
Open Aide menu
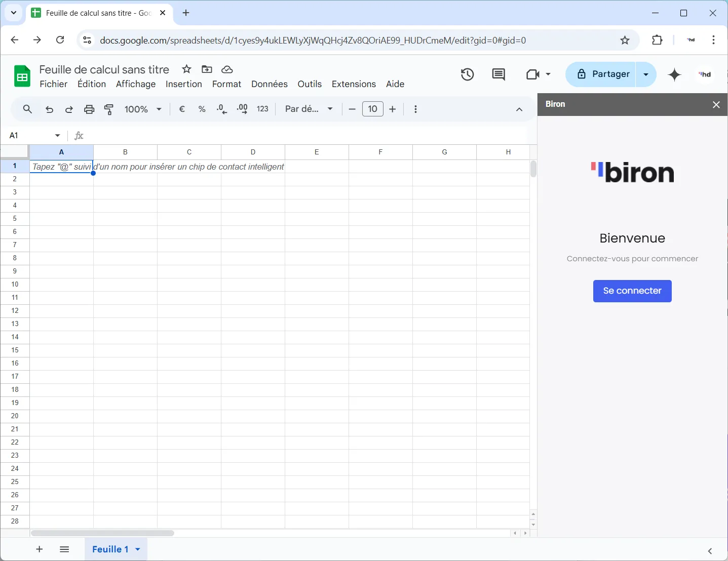pyautogui.click(x=395, y=84)
